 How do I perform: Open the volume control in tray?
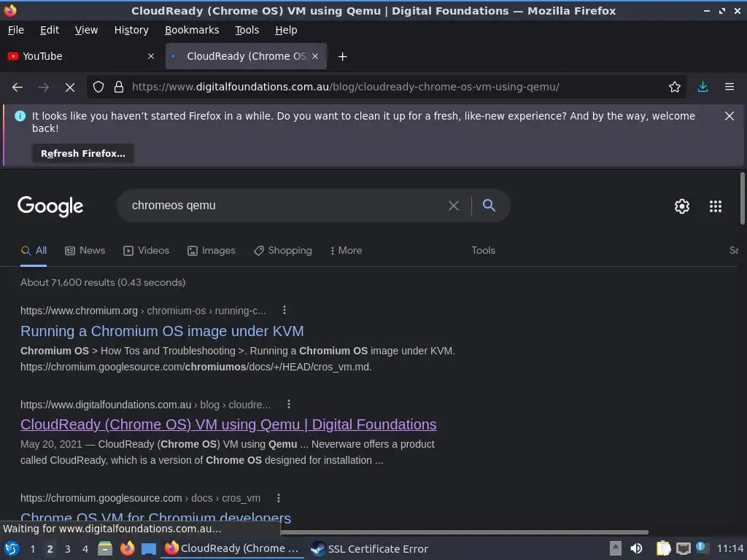point(636,548)
